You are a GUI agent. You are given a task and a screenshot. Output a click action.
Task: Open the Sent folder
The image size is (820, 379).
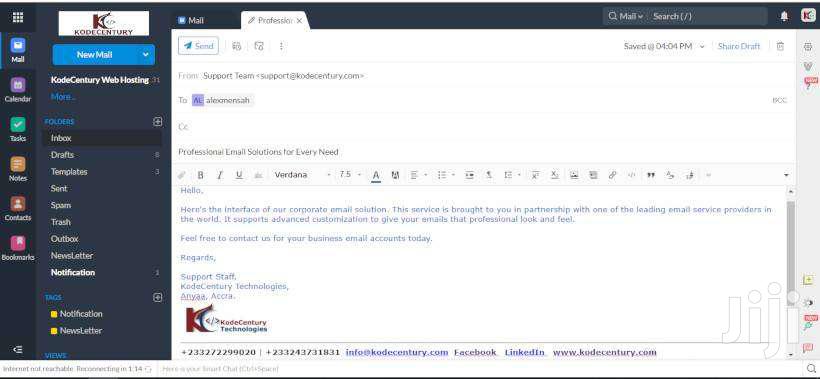coord(102,188)
